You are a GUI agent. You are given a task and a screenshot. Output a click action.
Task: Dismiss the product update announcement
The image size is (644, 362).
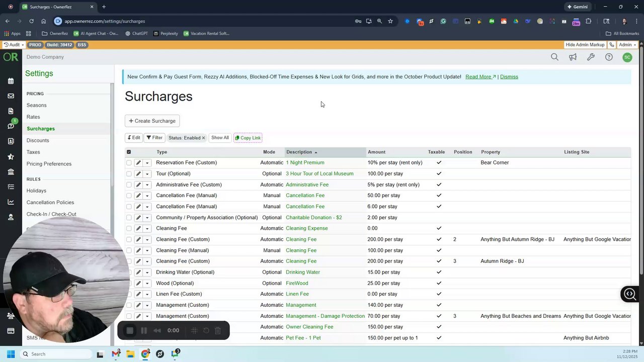[509, 77]
